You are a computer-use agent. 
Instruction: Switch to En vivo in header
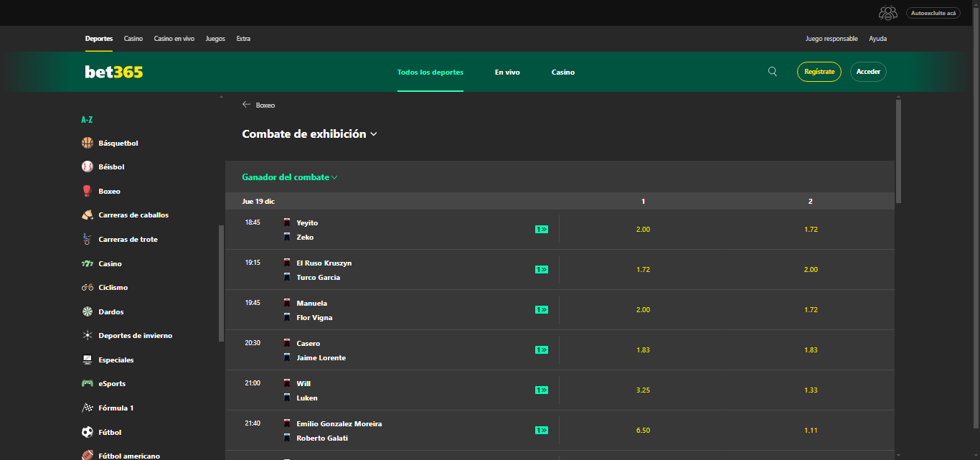coord(507,72)
